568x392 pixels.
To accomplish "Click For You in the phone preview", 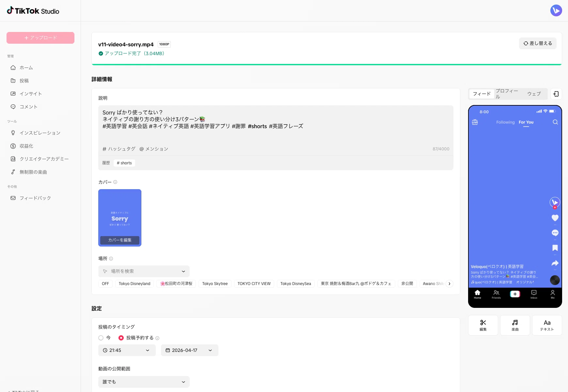I will click(x=526, y=122).
